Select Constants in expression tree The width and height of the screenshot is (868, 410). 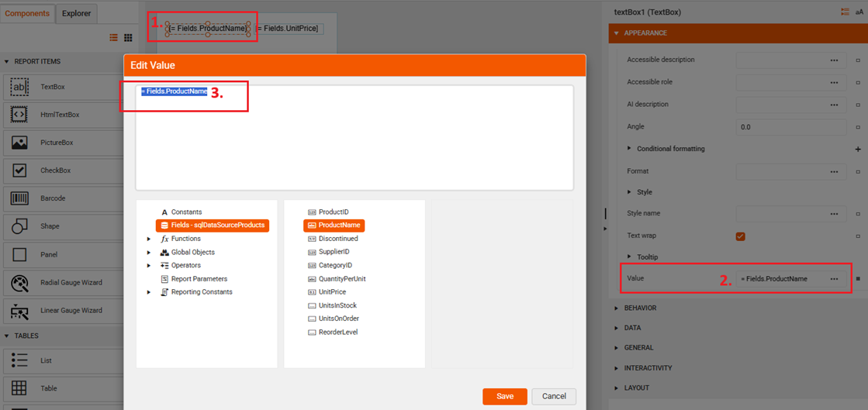186,212
